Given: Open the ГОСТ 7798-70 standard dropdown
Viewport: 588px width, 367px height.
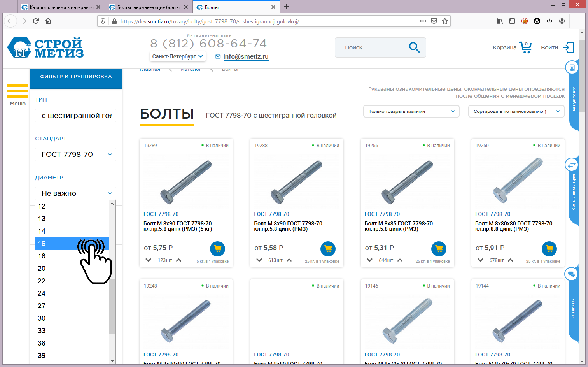Looking at the screenshot, I should (x=76, y=155).
